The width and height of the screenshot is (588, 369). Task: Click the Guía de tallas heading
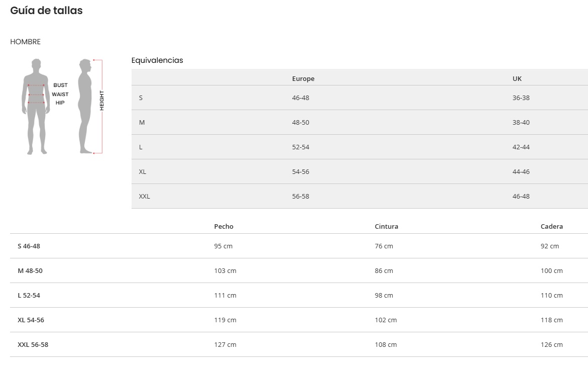click(46, 11)
